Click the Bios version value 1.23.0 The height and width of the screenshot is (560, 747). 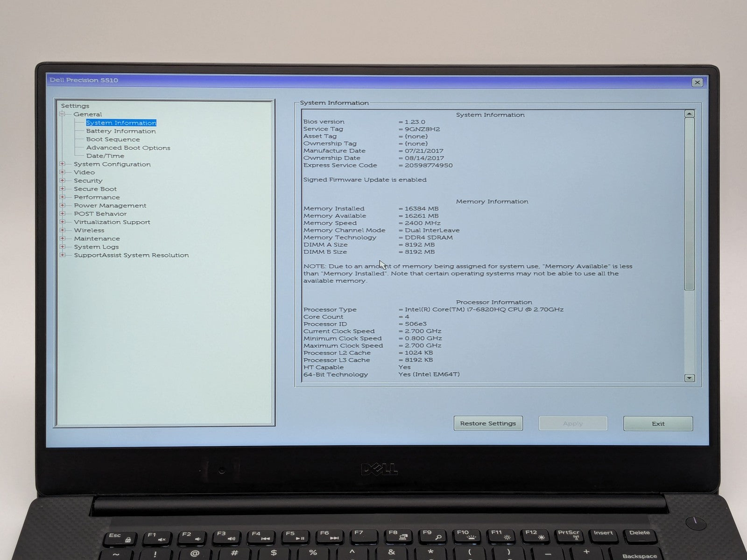click(415, 122)
